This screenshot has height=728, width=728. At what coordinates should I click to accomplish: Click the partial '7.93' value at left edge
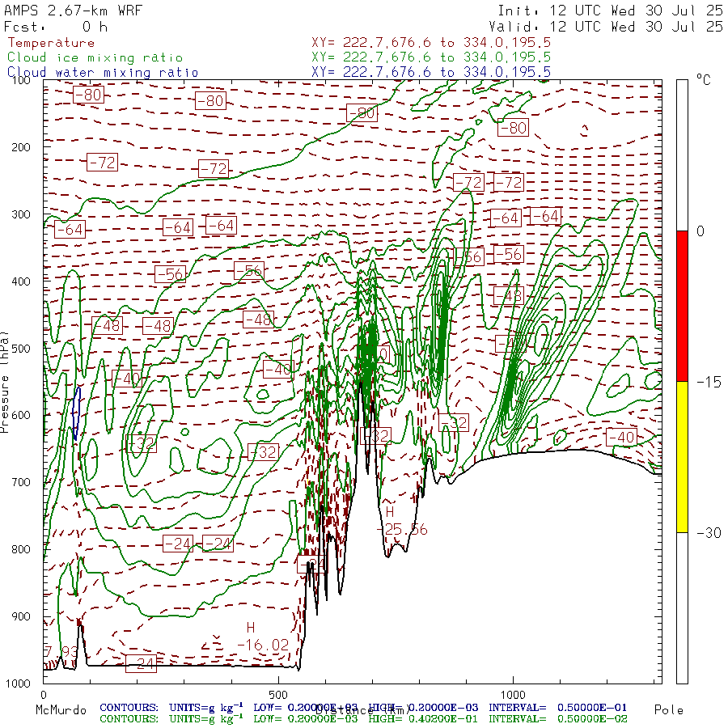tap(61, 651)
